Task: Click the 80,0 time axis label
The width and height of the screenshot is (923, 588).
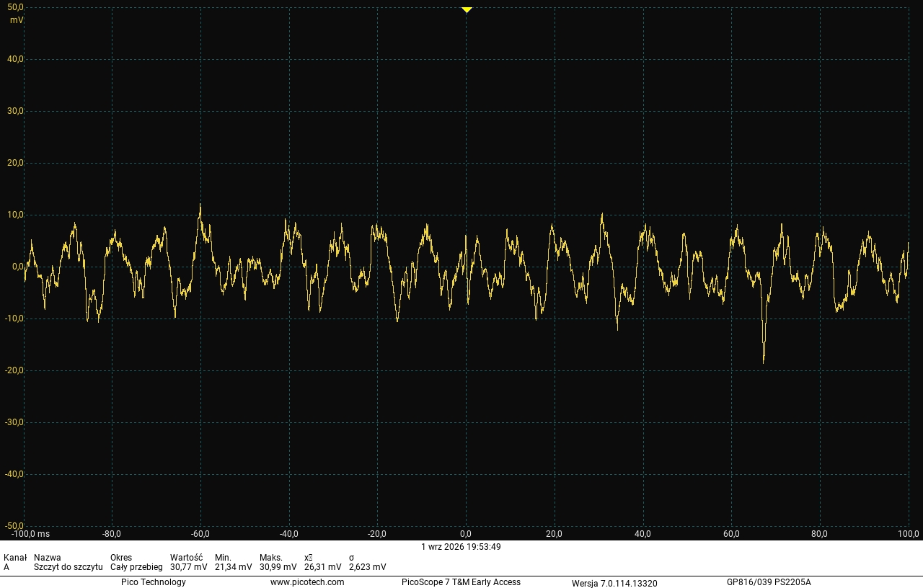Action: click(x=819, y=534)
